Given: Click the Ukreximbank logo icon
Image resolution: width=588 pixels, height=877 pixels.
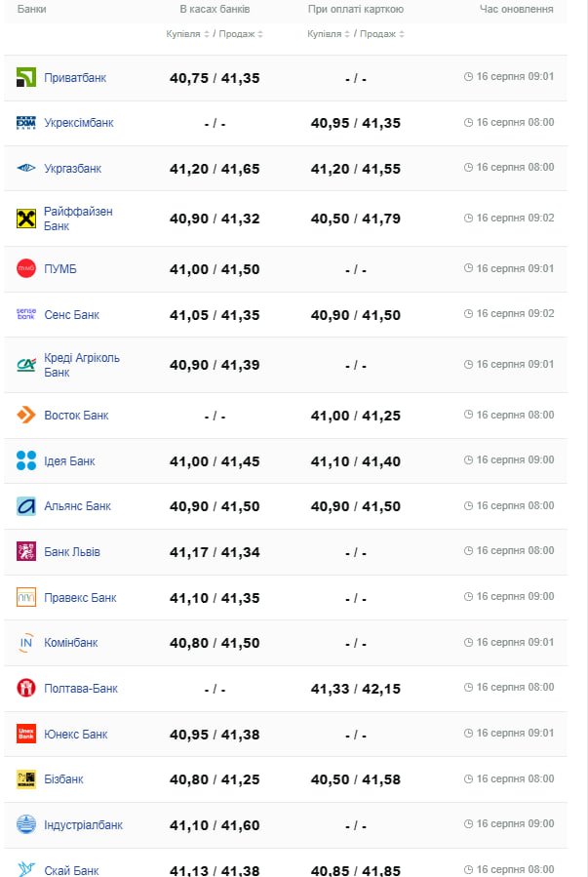Looking at the screenshot, I should point(26,123).
